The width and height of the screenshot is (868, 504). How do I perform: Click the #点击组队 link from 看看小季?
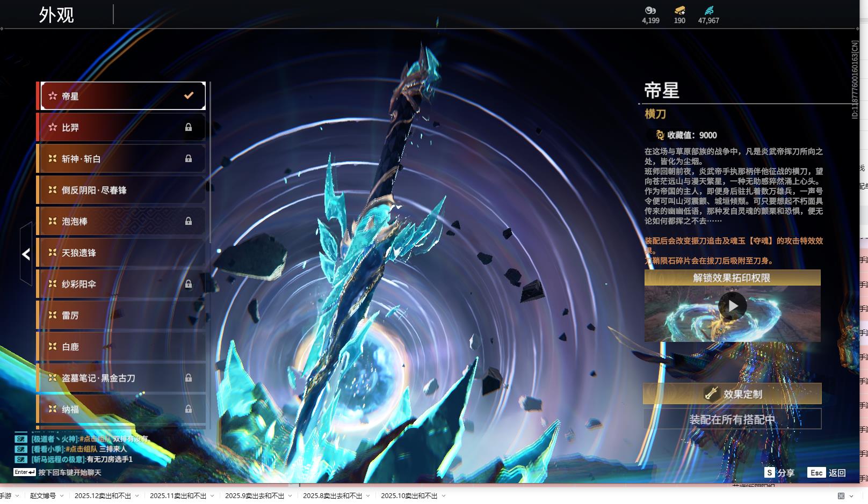(x=82, y=449)
